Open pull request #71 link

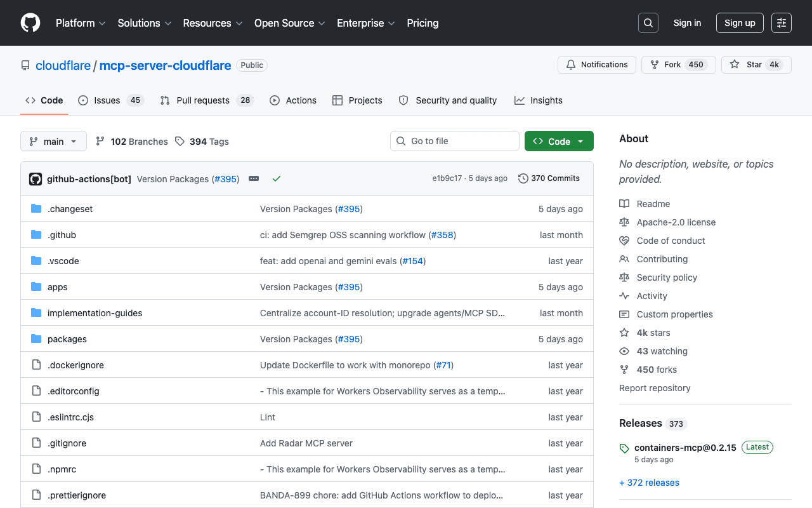pos(442,365)
